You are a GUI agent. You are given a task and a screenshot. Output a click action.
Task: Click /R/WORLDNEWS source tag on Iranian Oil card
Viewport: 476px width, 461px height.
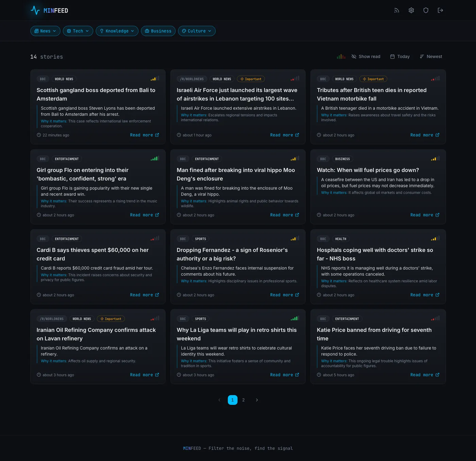(x=52, y=319)
